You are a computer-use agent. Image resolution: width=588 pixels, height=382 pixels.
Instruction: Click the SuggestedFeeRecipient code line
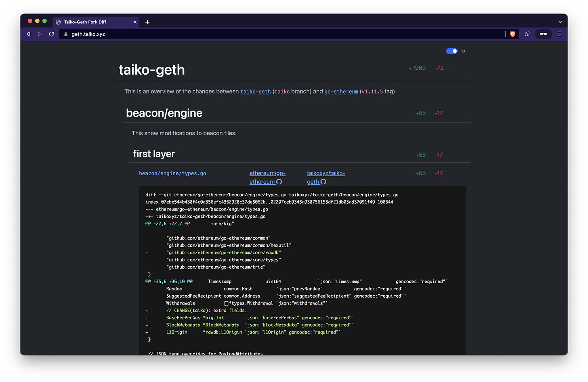286,296
